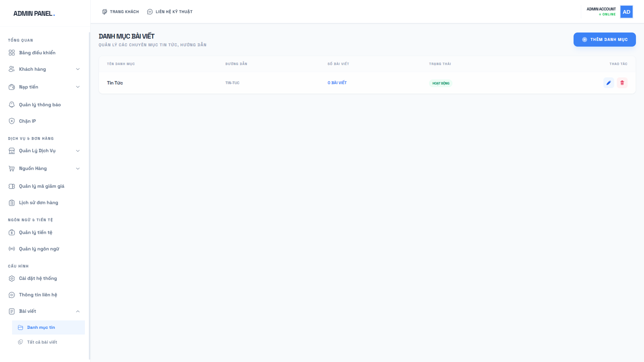Open the Quản lý mã giảm giá icon
644x362 pixels.
[x=12, y=186]
